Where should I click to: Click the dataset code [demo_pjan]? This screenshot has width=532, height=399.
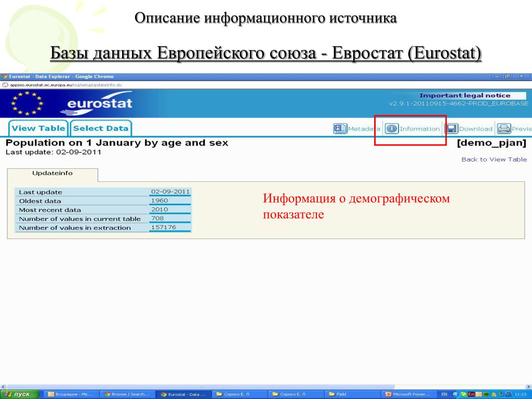click(x=491, y=143)
